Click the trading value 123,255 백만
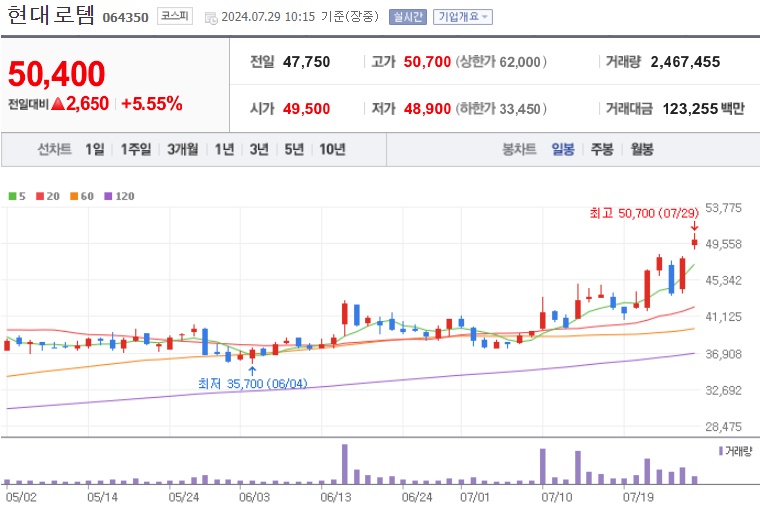The image size is (760, 510). 703,109
